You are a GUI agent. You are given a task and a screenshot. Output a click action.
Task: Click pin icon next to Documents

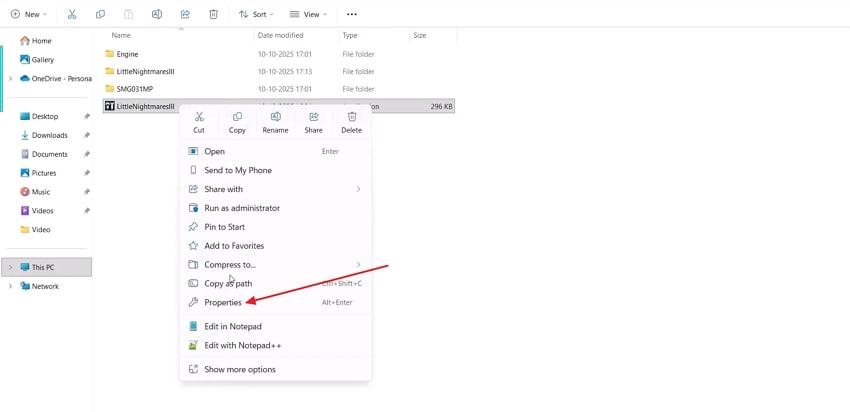point(87,154)
